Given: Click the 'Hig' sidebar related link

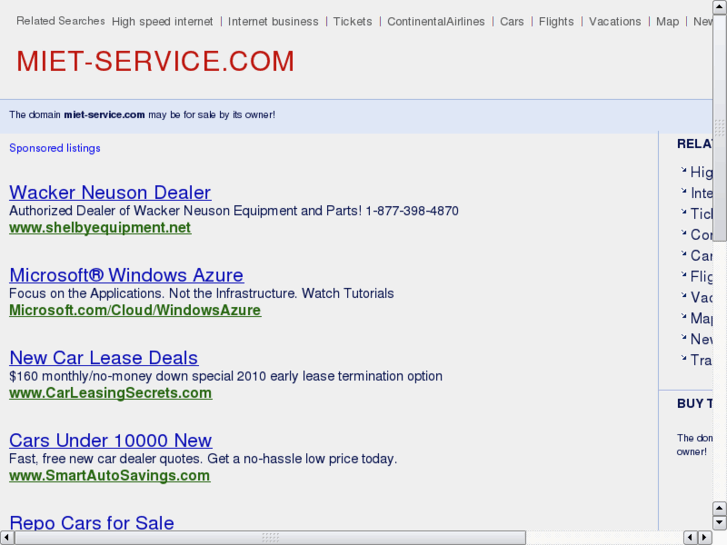Looking at the screenshot, I should [701, 172].
